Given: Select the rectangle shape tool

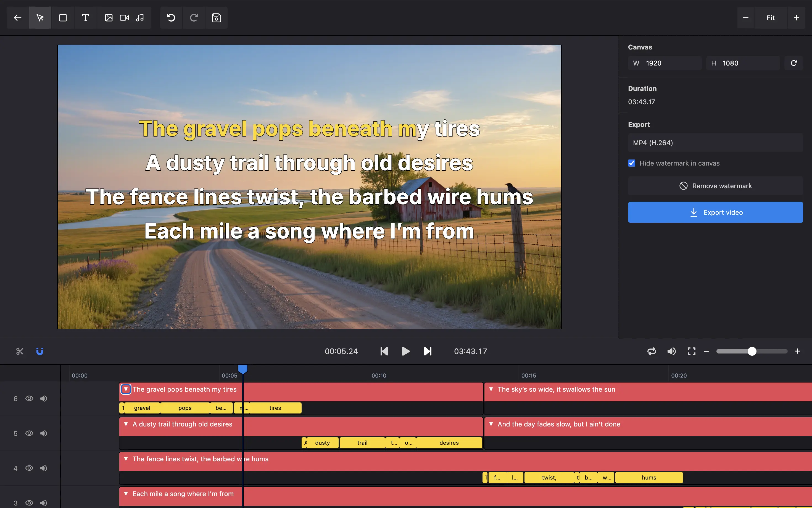Looking at the screenshot, I should click(x=63, y=18).
